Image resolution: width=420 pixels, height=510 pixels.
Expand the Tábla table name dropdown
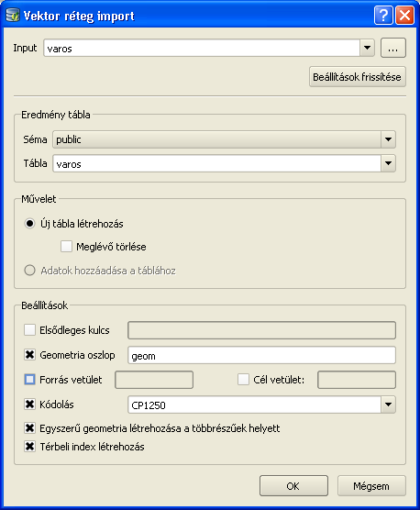coord(388,163)
